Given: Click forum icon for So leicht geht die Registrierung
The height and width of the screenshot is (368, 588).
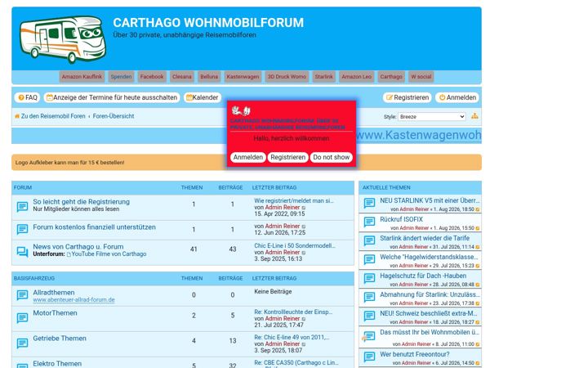Looking at the screenshot, I should coord(22,207).
